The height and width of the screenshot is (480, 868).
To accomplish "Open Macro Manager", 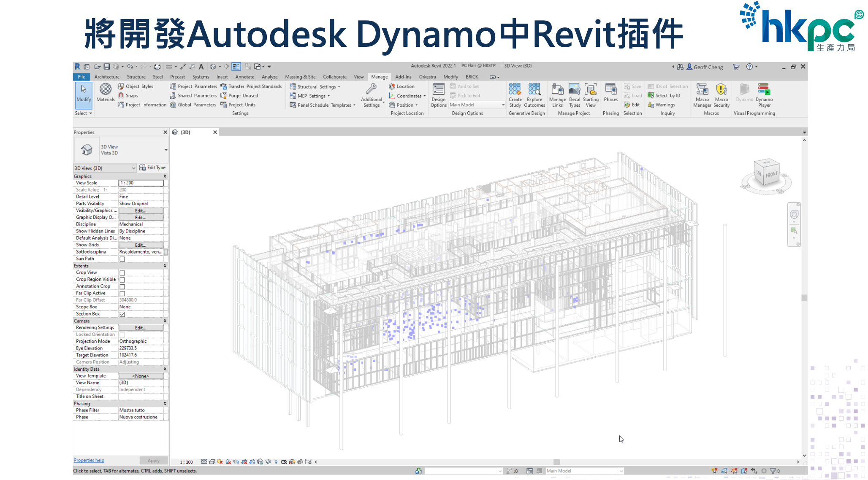I will (702, 95).
